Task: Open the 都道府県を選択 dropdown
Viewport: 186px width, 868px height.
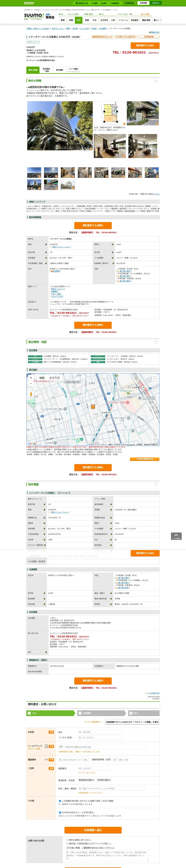Action: (x=86, y=780)
